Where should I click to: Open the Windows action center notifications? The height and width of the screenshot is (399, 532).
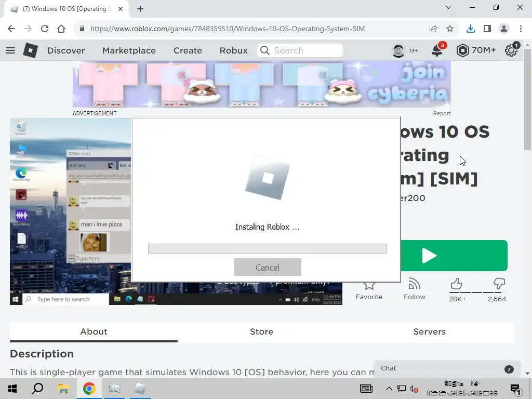click(x=515, y=389)
